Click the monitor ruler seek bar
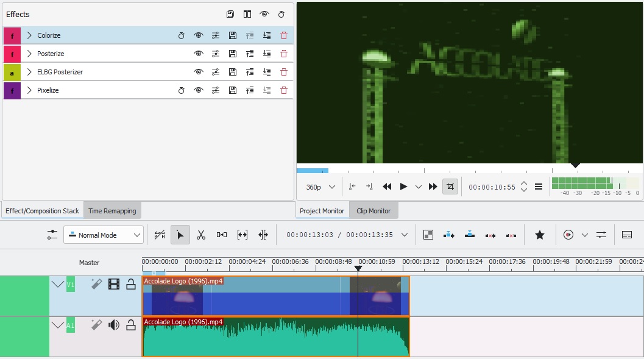The height and width of the screenshot is (359, 644). (470, 168)
